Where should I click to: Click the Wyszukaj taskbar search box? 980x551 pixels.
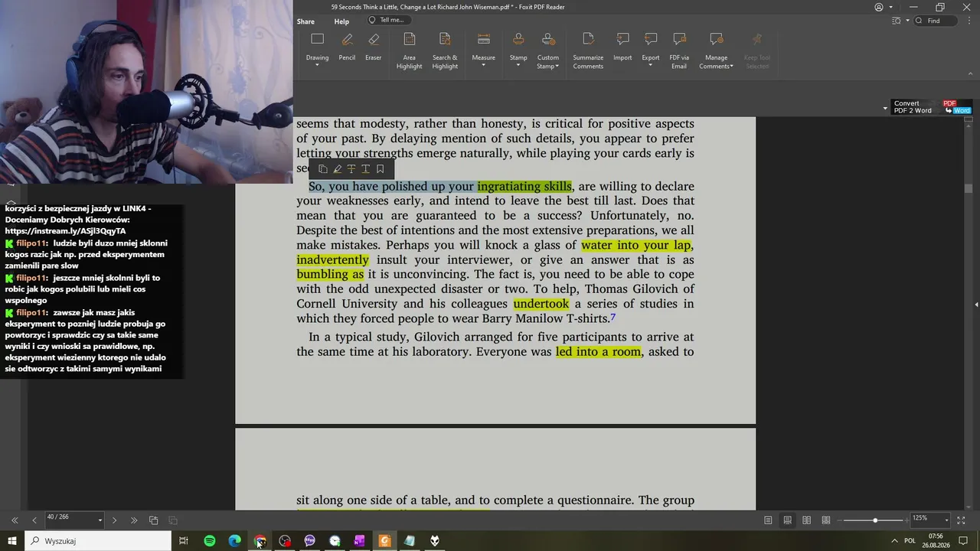[98, 541]
